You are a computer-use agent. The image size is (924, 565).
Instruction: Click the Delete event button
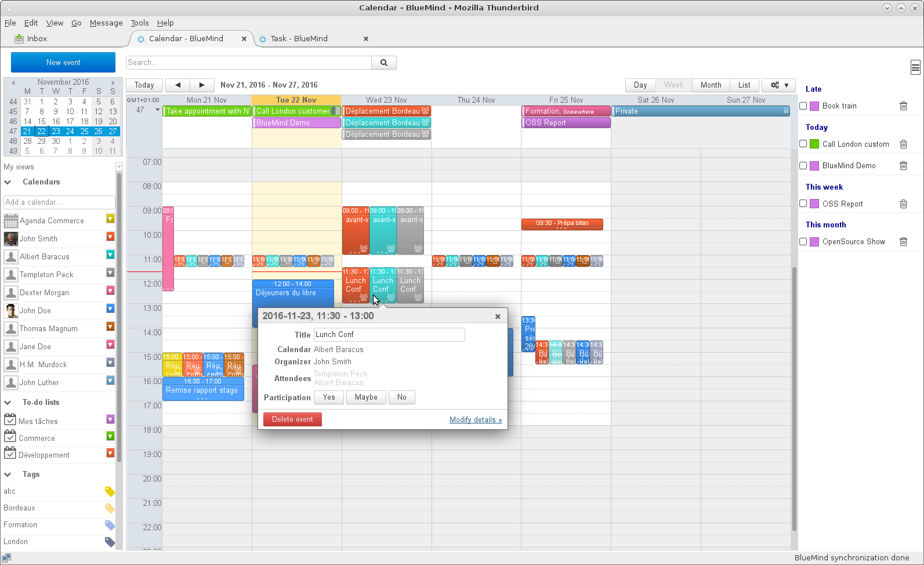point(292,419)
